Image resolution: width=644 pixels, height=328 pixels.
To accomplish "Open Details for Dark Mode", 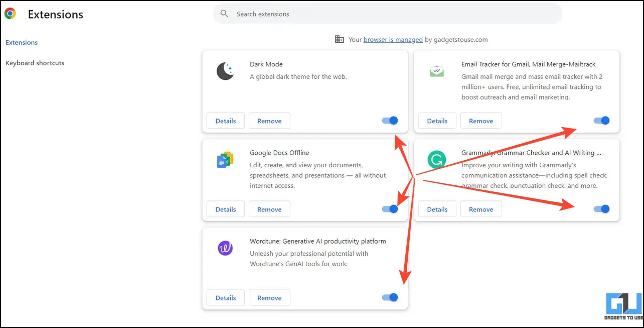I will tap(226, 121).
